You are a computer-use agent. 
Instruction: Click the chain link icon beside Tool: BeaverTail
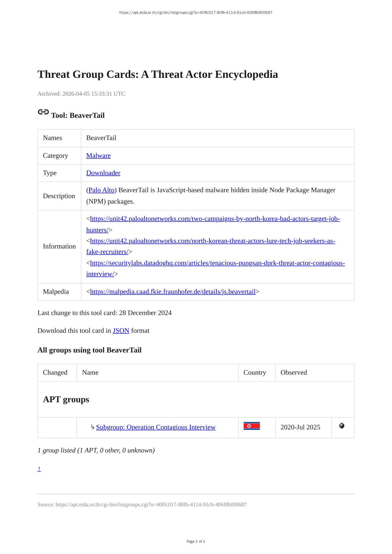click(x=43, y=112)
